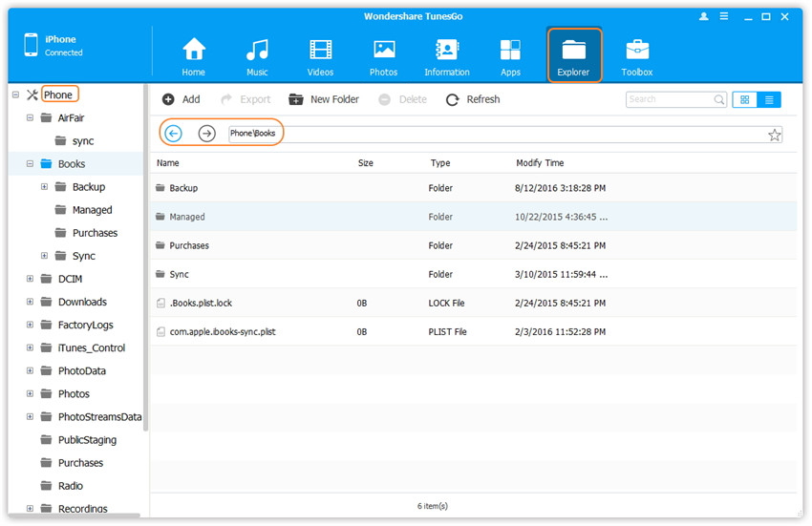Screen dimensions: 812x526
Task: Click the user account icon
Action: tap(704, 16)
